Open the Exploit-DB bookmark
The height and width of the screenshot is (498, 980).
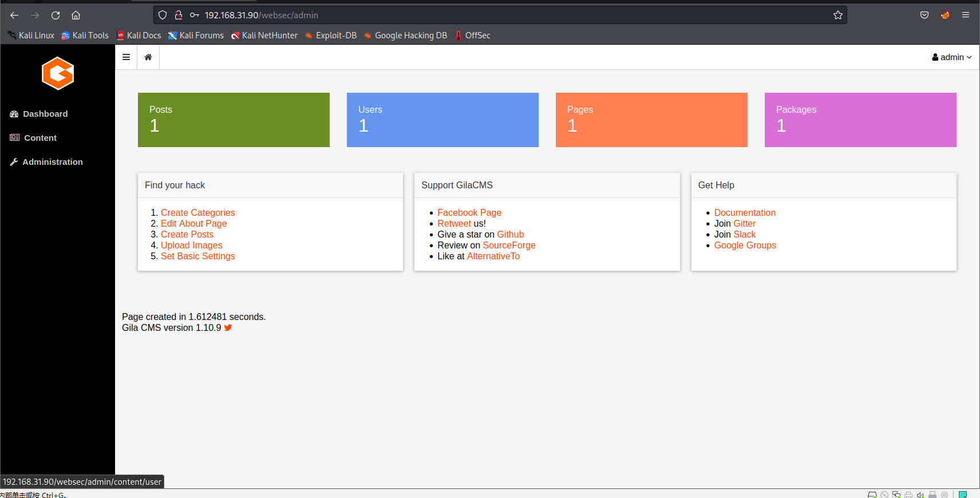coord(331,35)
